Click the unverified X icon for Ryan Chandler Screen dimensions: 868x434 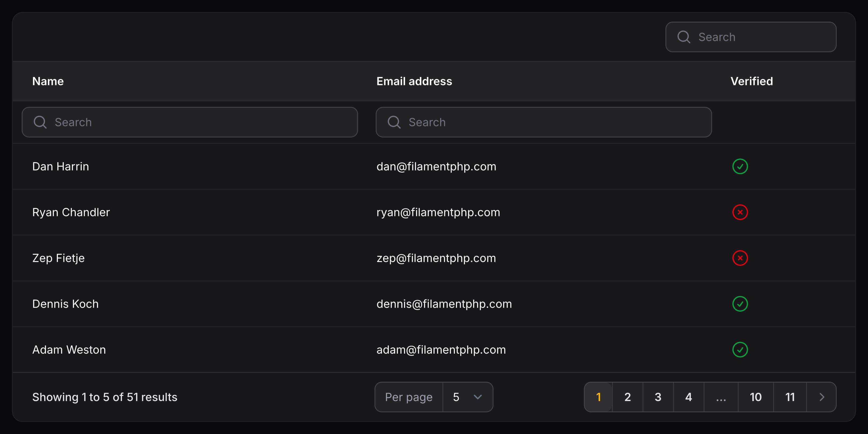[740, 212]
